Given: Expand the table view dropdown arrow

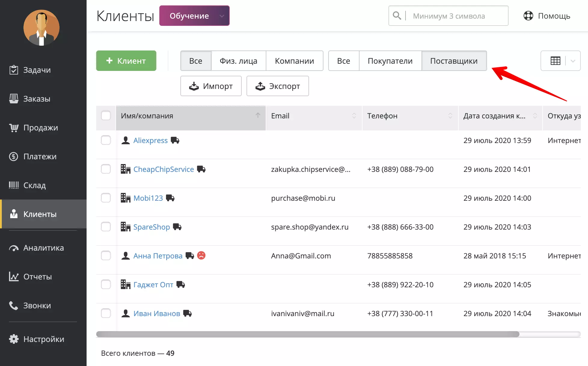Looking at the screenshot, I should [573, 61].
